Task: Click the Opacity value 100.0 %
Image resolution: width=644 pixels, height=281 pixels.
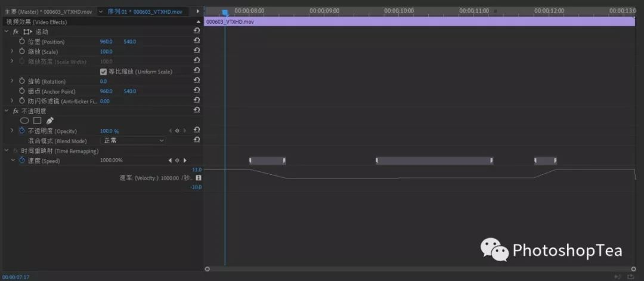Action: 109,131
